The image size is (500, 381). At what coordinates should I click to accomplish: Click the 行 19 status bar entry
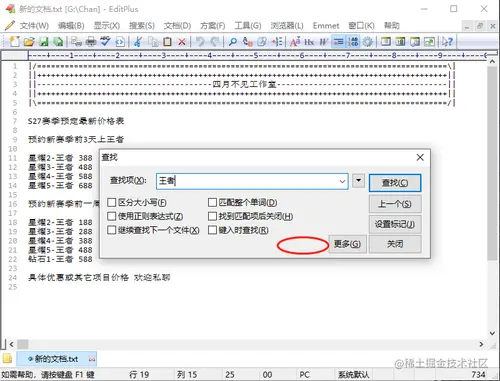[139, 375]
